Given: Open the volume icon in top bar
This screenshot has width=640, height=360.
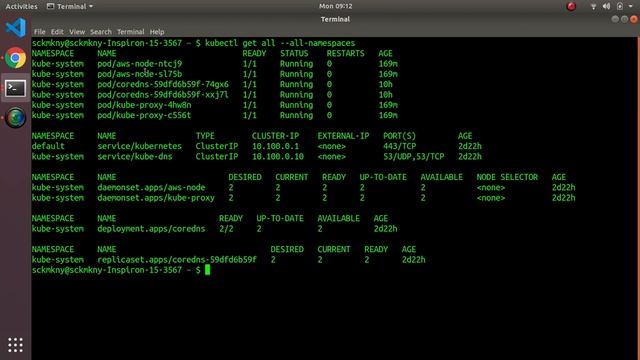Looking at the screenshot, I should coord(607,6).
